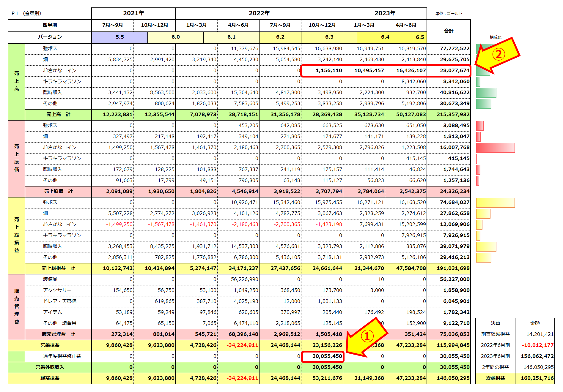Select the 繰越損益 amount 160,251,716
563x392 pixels.
coord(535,378)
